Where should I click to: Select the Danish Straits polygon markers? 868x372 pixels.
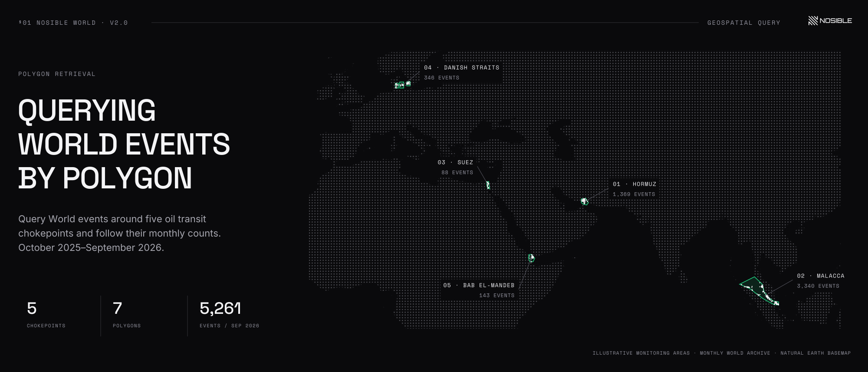pyautogui.click(x=403, y=85)
